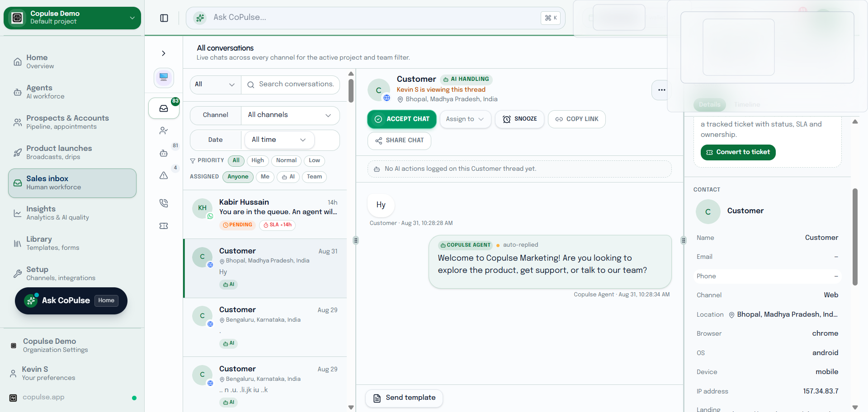
Task: Click the Insights chart icon
Action: (18, 213)
